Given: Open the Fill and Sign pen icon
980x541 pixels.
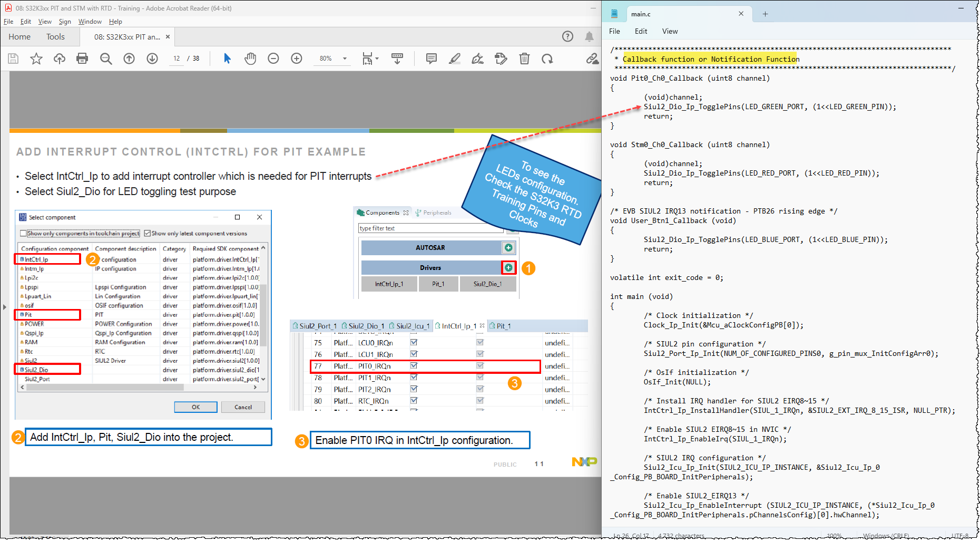Looking at the screenshot, I should pos(478,59).
